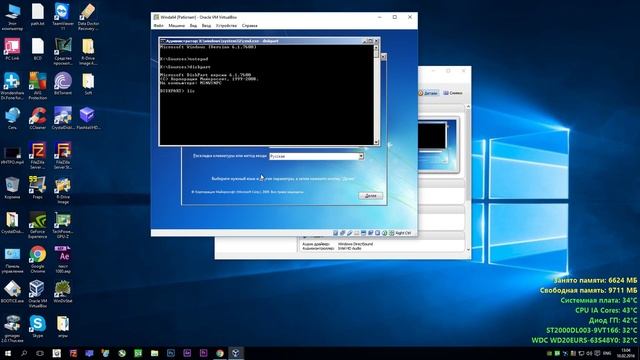Launch CCleaner desktop shortcut
The image size is (640, 360).
coord(38,118)
